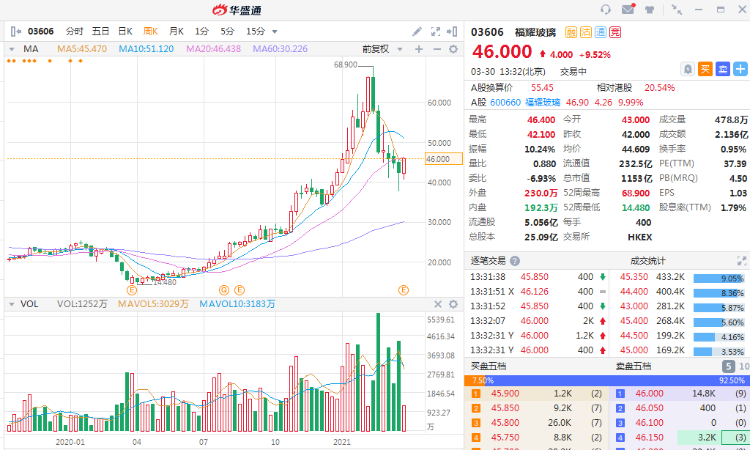
Task: Open help icon beside 逐笔交易
Action: [x=515, y=261]
